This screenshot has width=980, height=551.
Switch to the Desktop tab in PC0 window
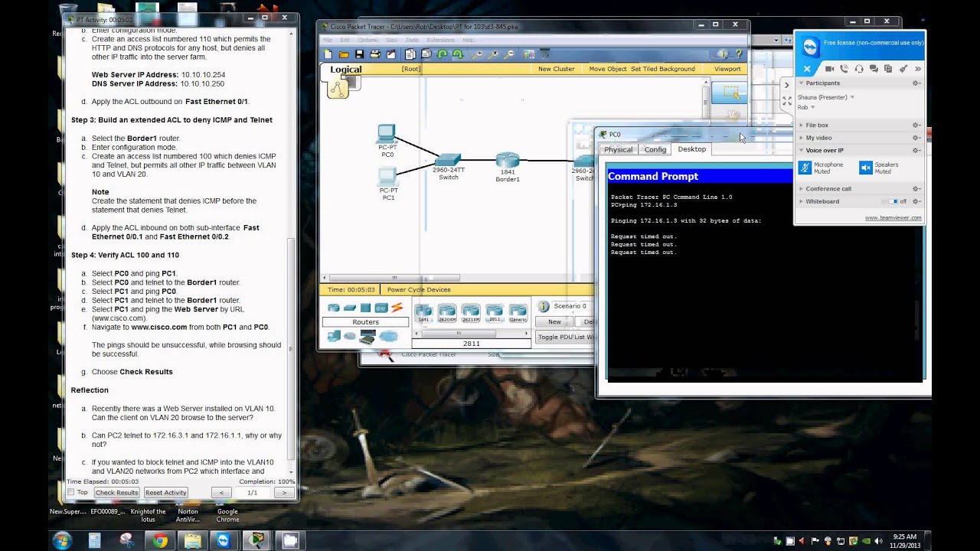(x=692, y=149)
